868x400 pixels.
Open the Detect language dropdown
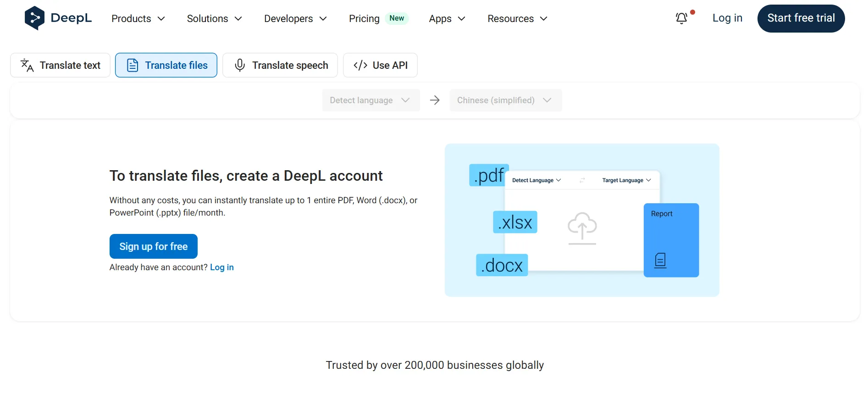(371, 100)
